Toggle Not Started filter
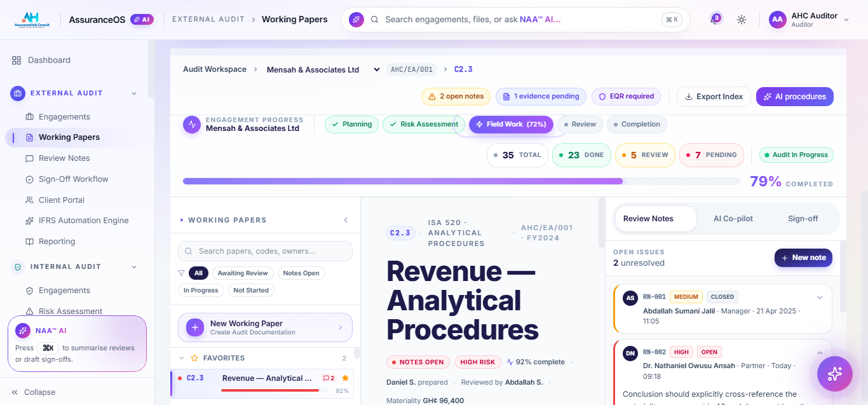The height and width of the screenshot is (405, 868). point(251,291)
